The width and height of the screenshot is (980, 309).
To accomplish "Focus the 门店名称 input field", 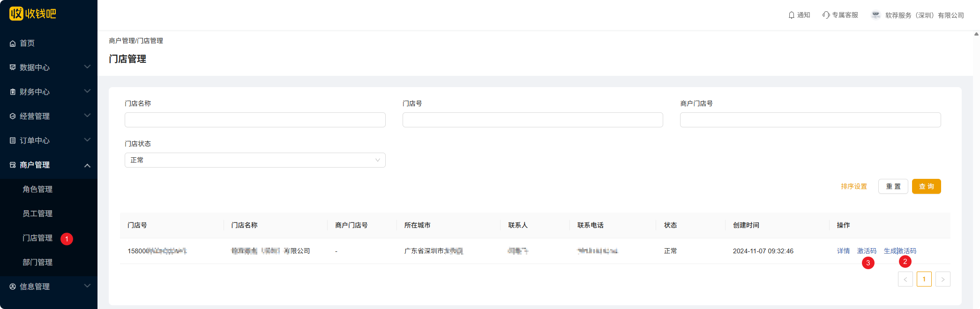I will [x=255, y=120].
